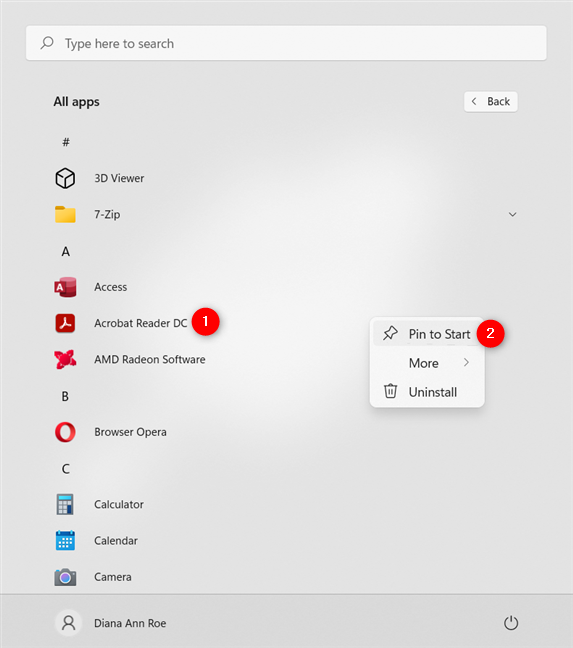Click the # letter header
573x648 pixels.
click(x=66, y=142)
